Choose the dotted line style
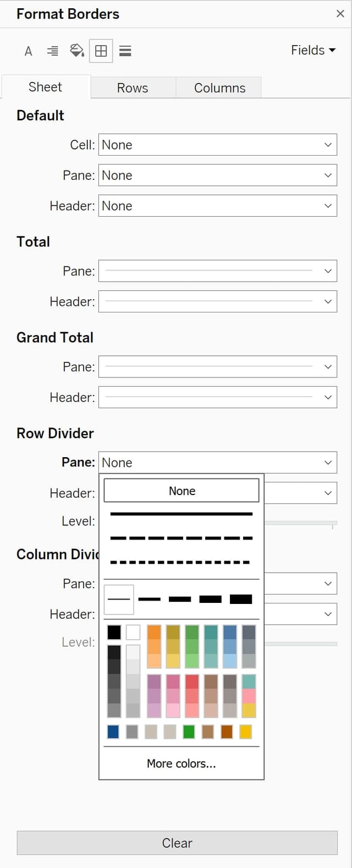This screenshot has height=868, width=352. click(182, 561)
